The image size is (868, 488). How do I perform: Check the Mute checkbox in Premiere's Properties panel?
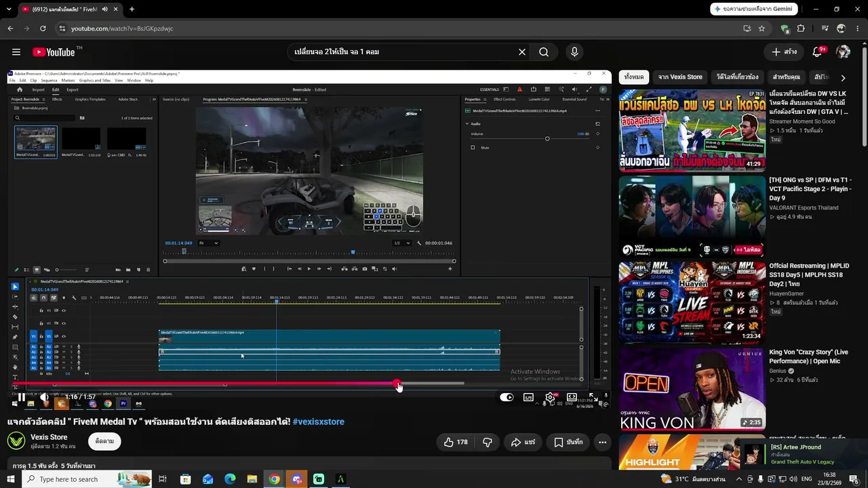tap(473, 147)
